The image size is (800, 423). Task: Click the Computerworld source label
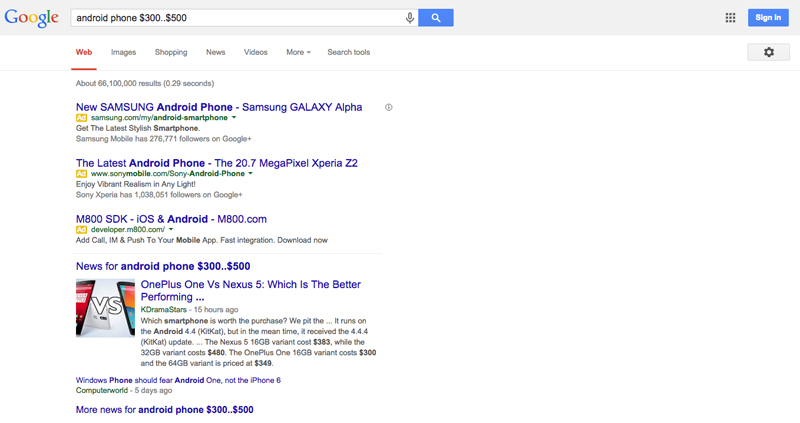(102, 390)
